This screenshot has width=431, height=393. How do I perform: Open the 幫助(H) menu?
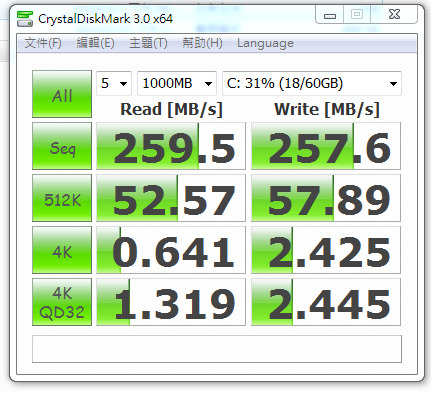(x=202, y=43)
